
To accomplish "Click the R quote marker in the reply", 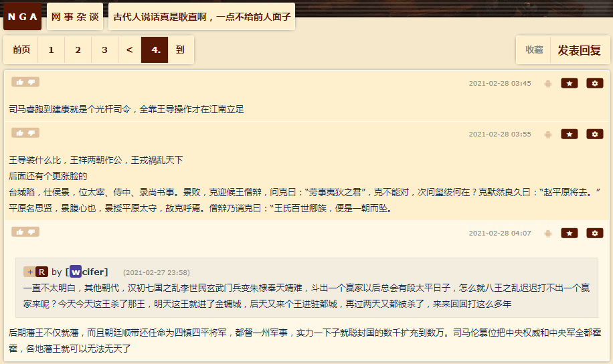I will pos(42,272).
